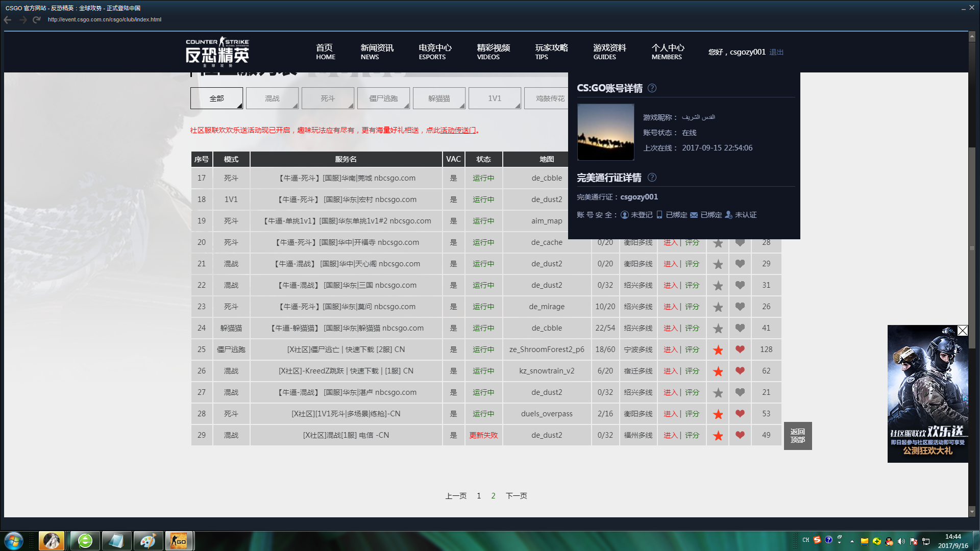This screenshot has height=551, width=980.
Task: Toggle the heart favorite for row 26
Action: click(x=740, y=371)
